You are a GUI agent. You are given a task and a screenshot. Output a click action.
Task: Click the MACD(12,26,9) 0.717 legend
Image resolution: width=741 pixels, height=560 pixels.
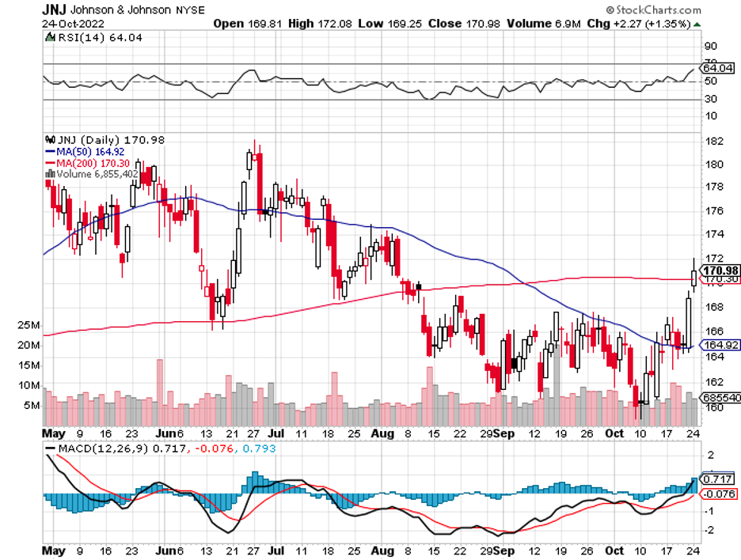(116, 448)
